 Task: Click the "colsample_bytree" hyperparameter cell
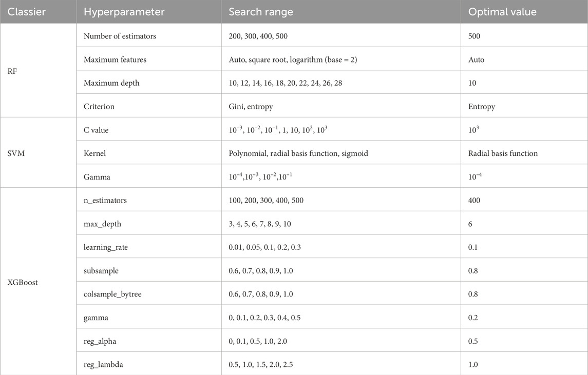113,294
